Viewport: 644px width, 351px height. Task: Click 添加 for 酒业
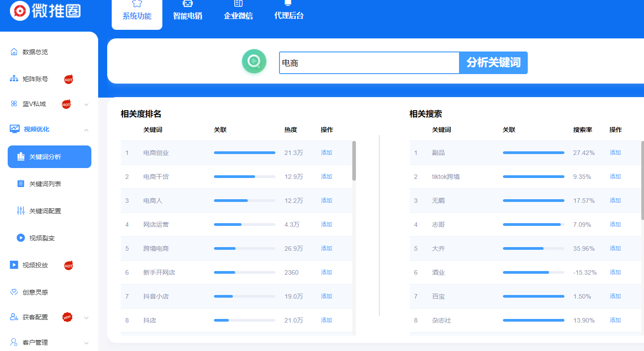(615, 272)
